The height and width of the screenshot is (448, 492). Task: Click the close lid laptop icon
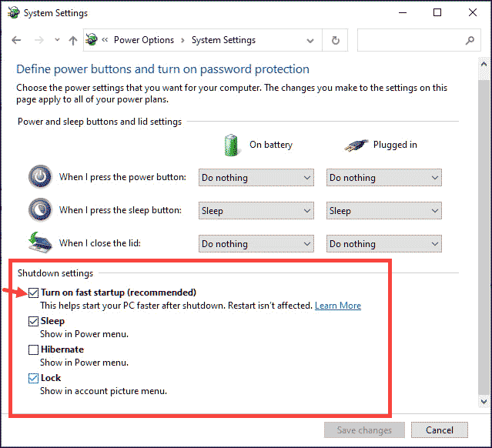pos(39,242)
